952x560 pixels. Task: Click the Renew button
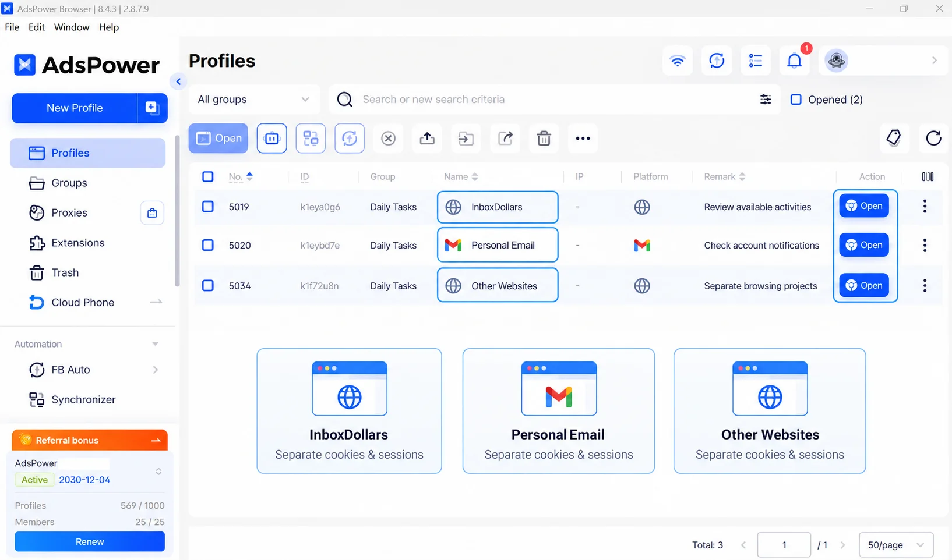[90, 541]
